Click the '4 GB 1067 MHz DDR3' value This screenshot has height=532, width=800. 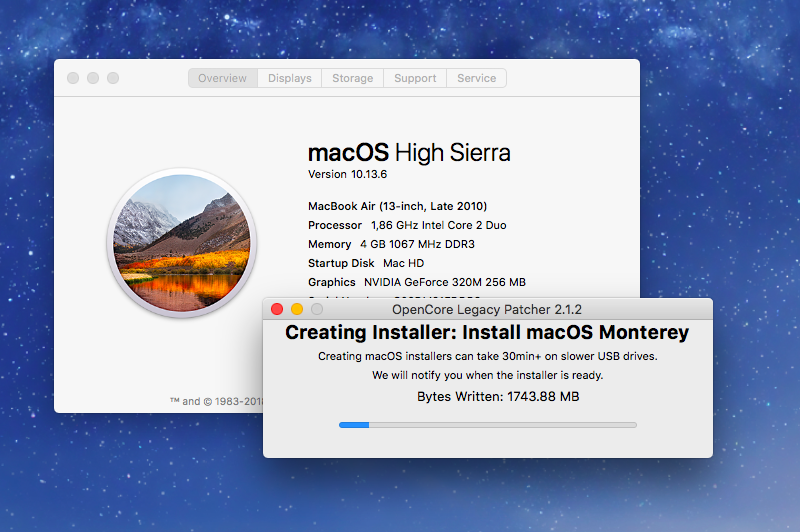pyautogui.click(x=417, y=244)
